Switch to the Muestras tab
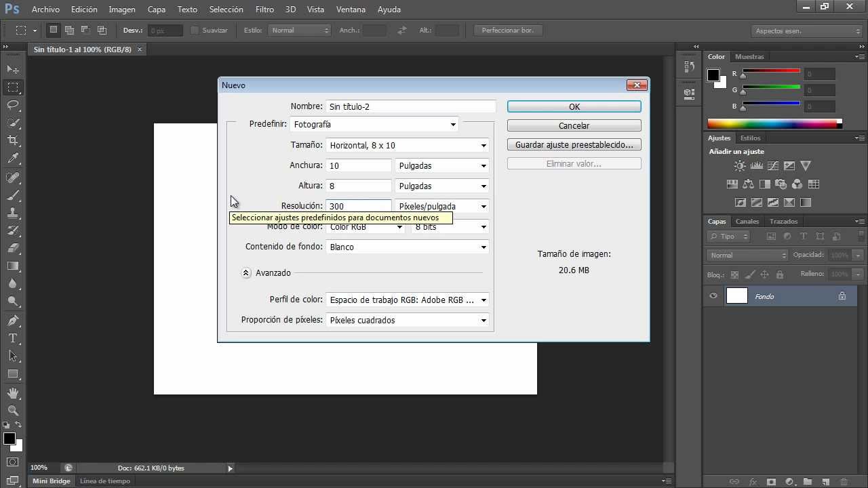Screen dimensions: 868x488 tap(749, 56)
